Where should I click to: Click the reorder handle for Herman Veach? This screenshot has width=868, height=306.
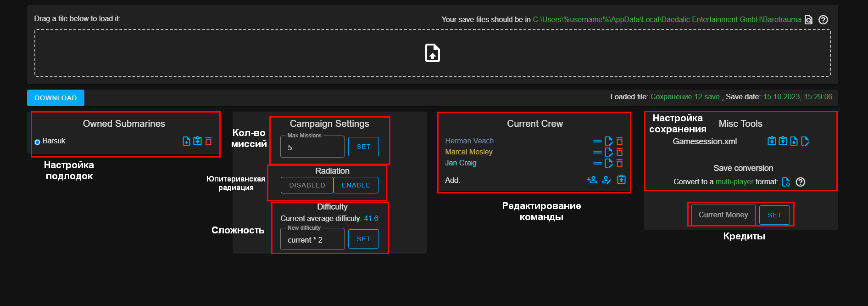coord(597,141)
